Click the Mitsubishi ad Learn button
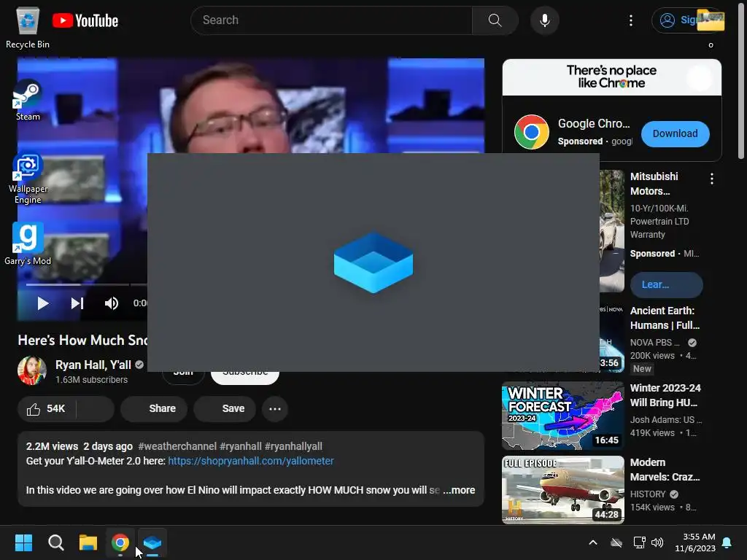 (x=666, y=285)
